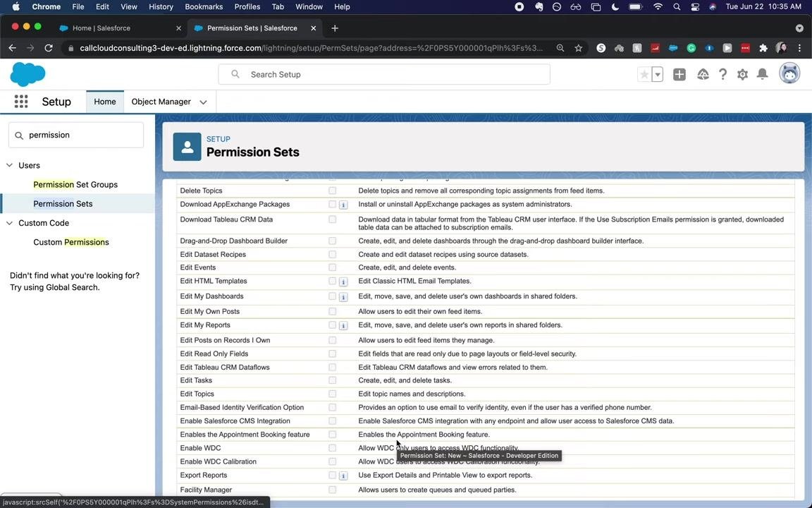The width and height of the screenshot is (812, 508).
Task: Click the Global Actions plus icon
Action: coord(679,75)
